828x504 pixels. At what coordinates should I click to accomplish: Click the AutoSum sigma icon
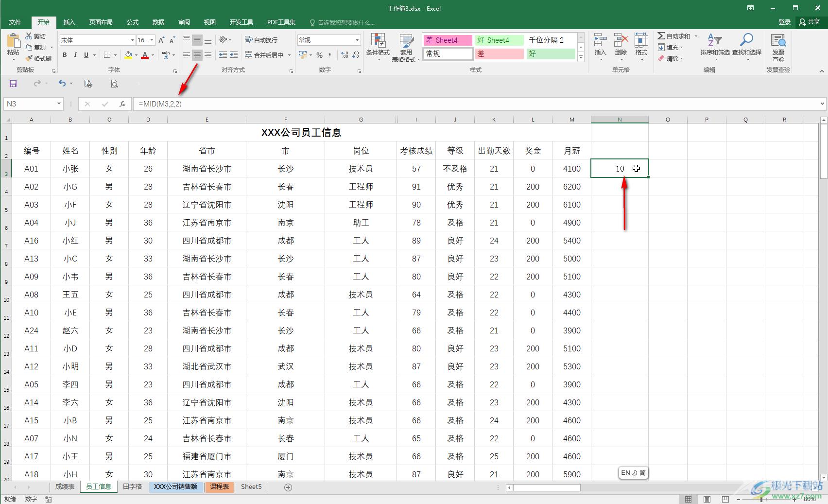661,36
